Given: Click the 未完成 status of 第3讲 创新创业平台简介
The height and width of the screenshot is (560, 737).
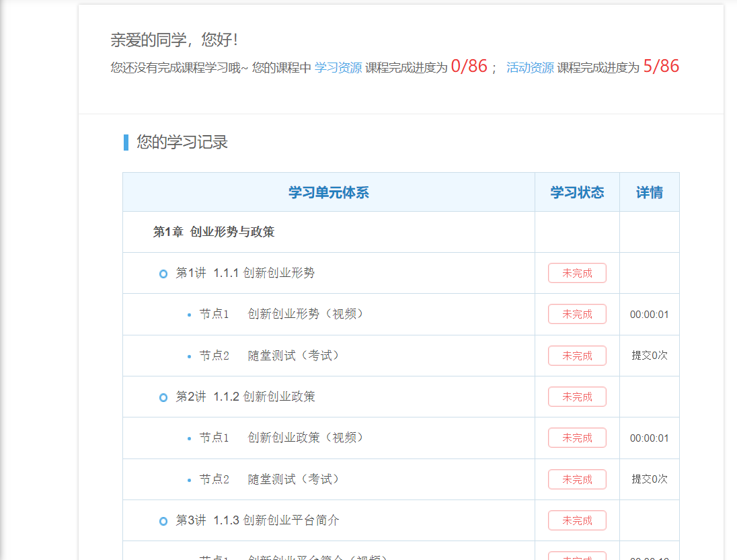Looking at the screenshot, I should click(x=576, y=520).
